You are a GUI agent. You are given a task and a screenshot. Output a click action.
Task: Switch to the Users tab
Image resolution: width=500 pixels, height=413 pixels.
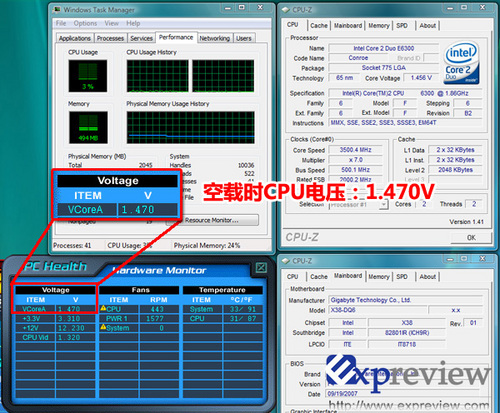tap(244, 38)
